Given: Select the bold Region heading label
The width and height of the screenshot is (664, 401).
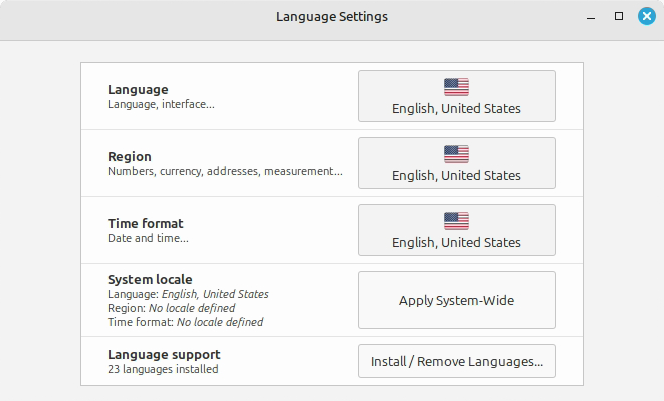Looking at the screenshot, I should coord(130,156).
